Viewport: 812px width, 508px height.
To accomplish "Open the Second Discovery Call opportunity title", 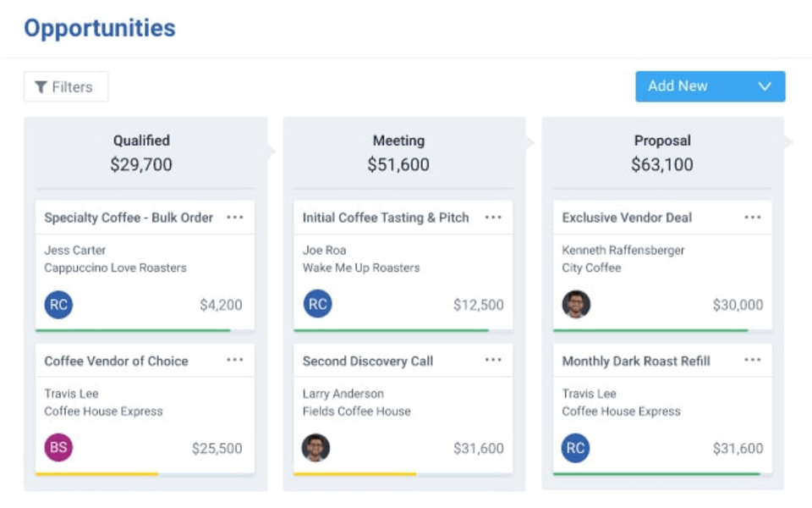I will (368, 361).
